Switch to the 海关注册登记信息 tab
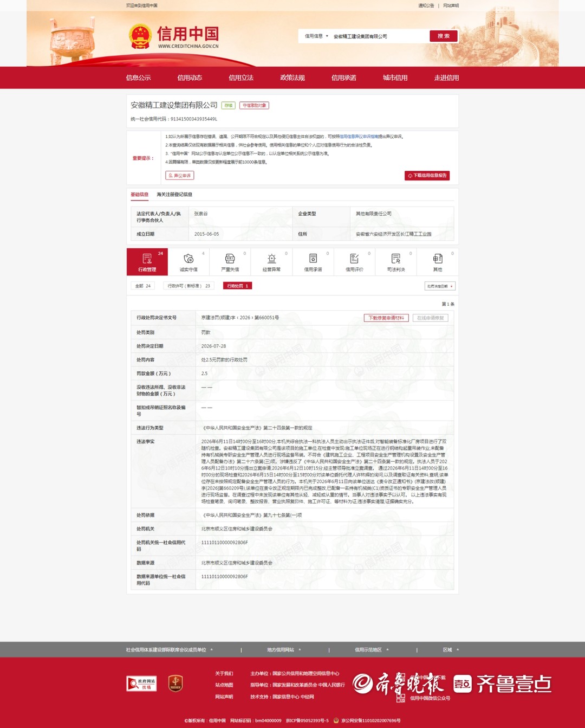Viewport: 585px width, 728px height. [174, 194]
